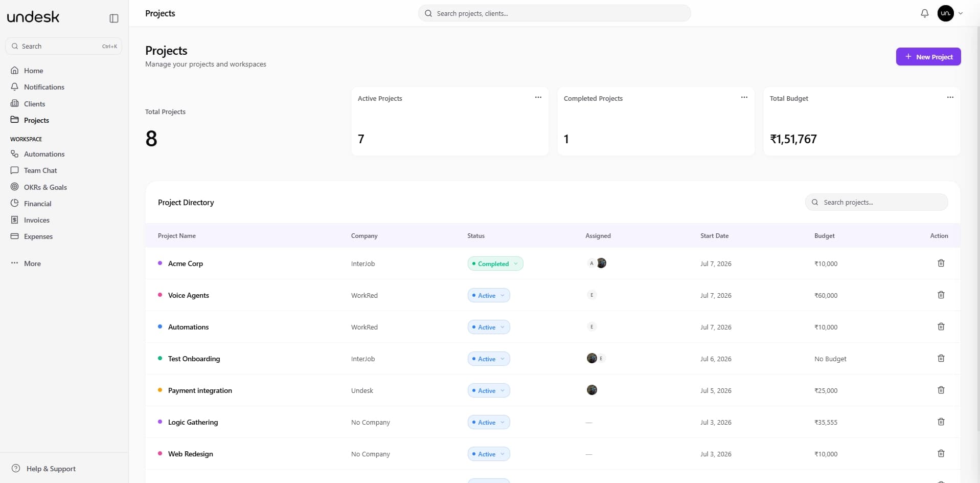This screenshot has width=980, height=483.
Task: Open the Completed status dropdown for Acme Corp
Action: pos(495,264)
